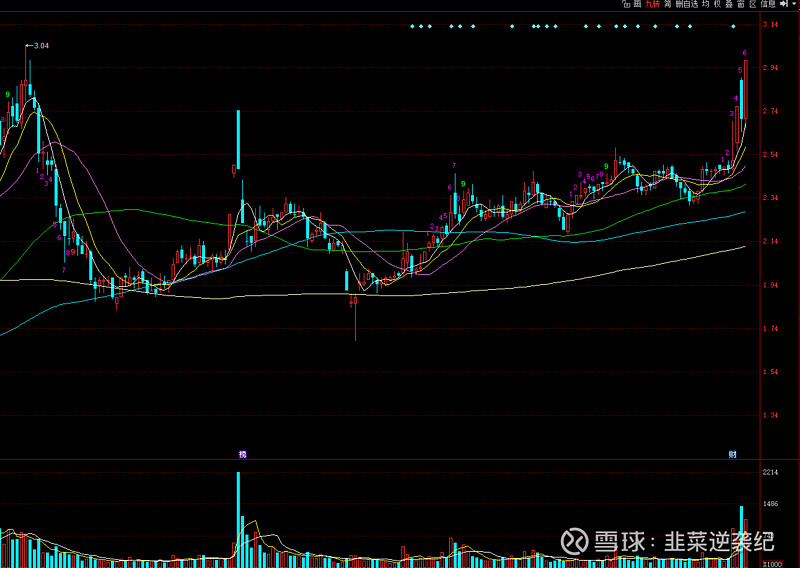This screenshot has height=568, width=800.
Task: Click the 3.14 value on price axis
Action: point(770,24)
